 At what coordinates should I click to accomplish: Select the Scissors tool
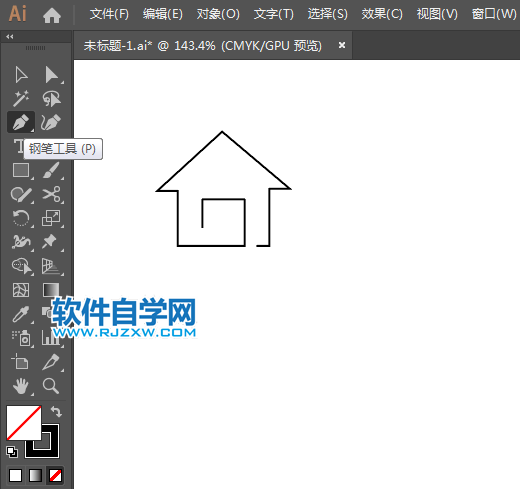(51, 194)
